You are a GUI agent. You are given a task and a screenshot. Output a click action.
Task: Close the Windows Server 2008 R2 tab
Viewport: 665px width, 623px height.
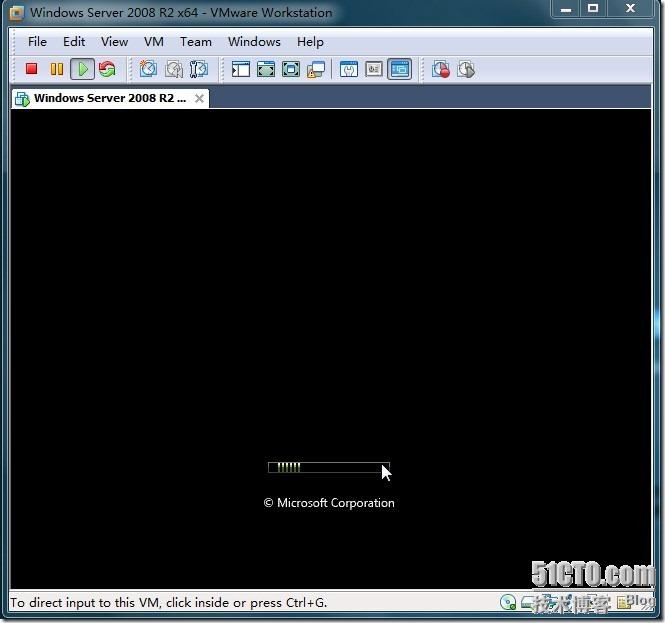199,98
